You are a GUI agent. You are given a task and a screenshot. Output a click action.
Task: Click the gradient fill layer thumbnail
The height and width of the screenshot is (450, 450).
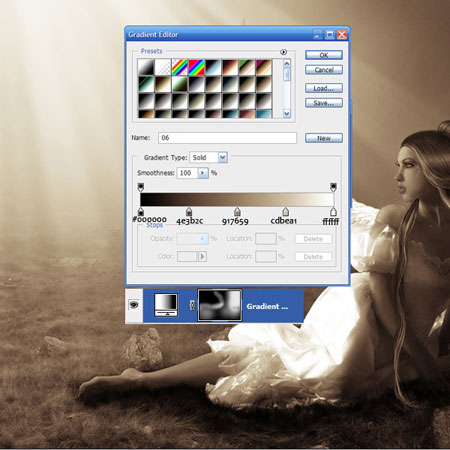(x=166, y=305)
